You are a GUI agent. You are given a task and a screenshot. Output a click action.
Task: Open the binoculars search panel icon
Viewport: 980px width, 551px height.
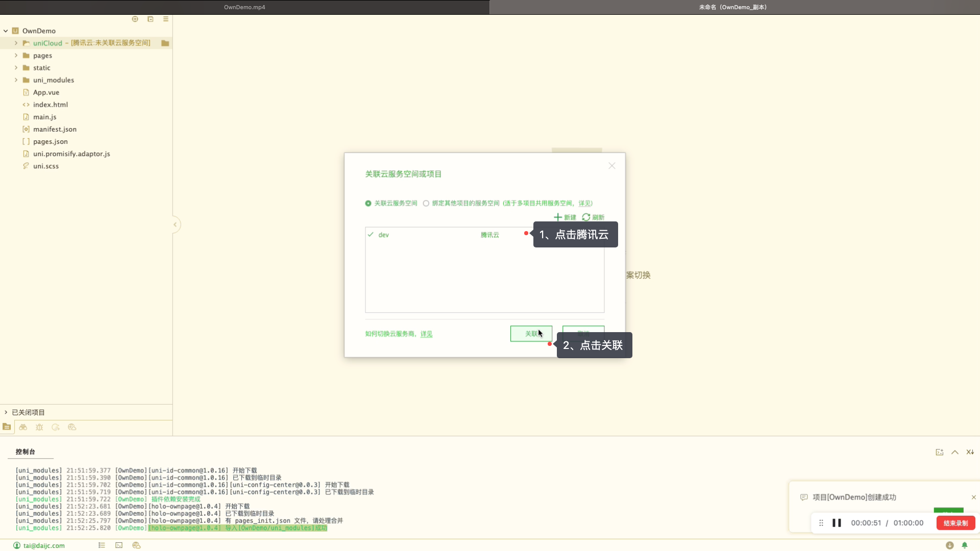(x=23, y=428)
